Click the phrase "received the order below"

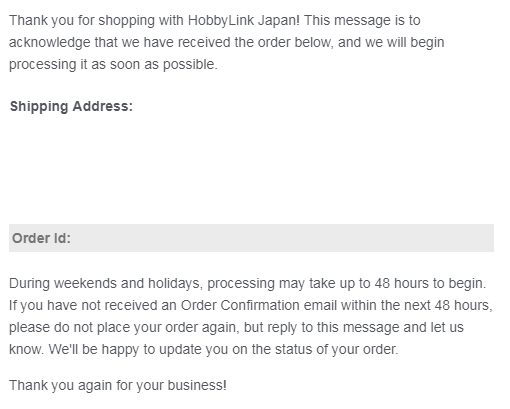tap(255, 43)
